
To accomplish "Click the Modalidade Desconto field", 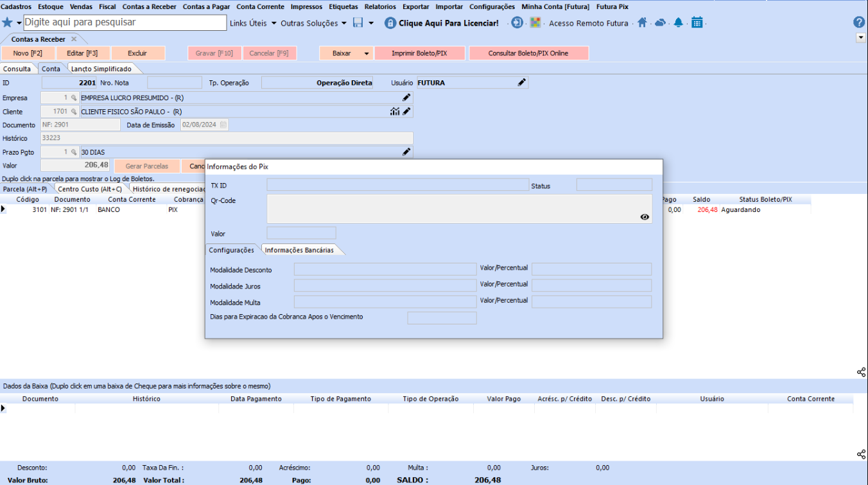I will (385, 269).
